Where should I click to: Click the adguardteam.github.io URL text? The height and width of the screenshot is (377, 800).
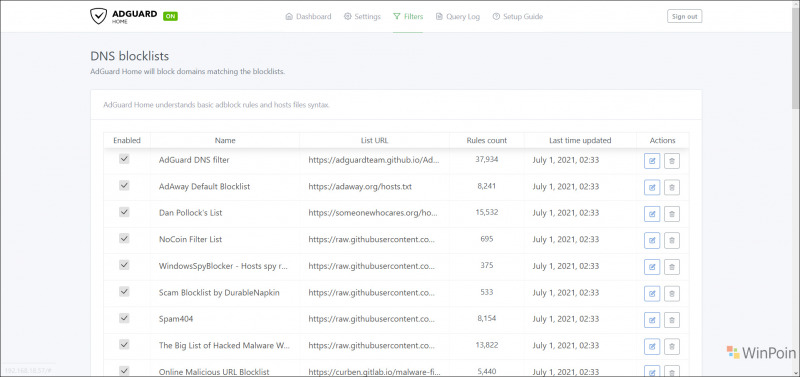point(374,160)
